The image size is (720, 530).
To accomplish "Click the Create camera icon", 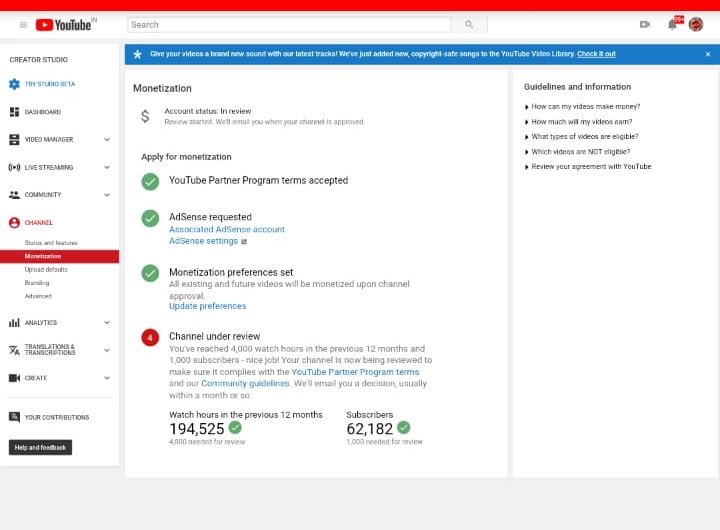I will click(14, 378).
